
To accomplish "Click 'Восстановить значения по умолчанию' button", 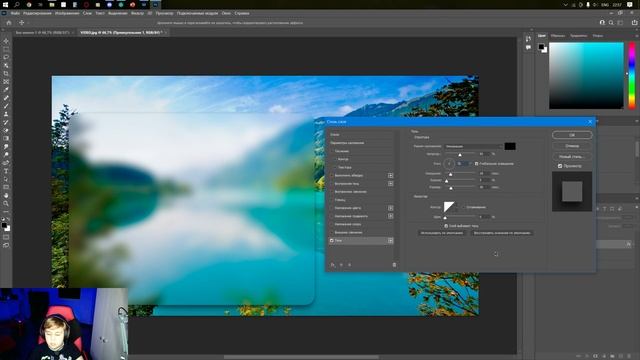I will click(502, 233).
